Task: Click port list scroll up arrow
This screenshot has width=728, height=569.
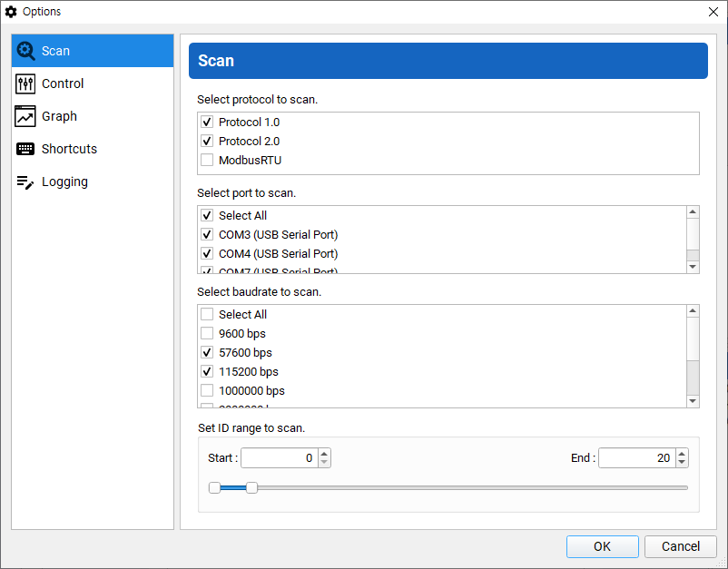Action: [x=693, y=212]
